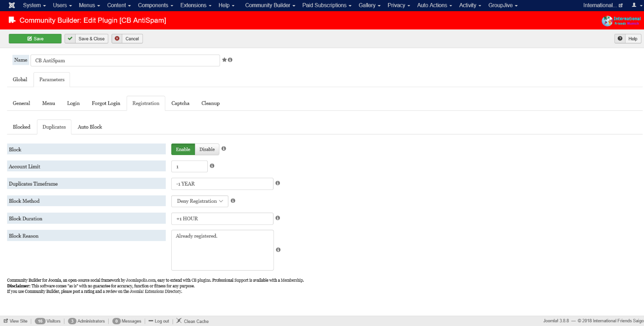This screenshot has width=644, height=326.
Task: Open the System menu
Action: point(34,5)
